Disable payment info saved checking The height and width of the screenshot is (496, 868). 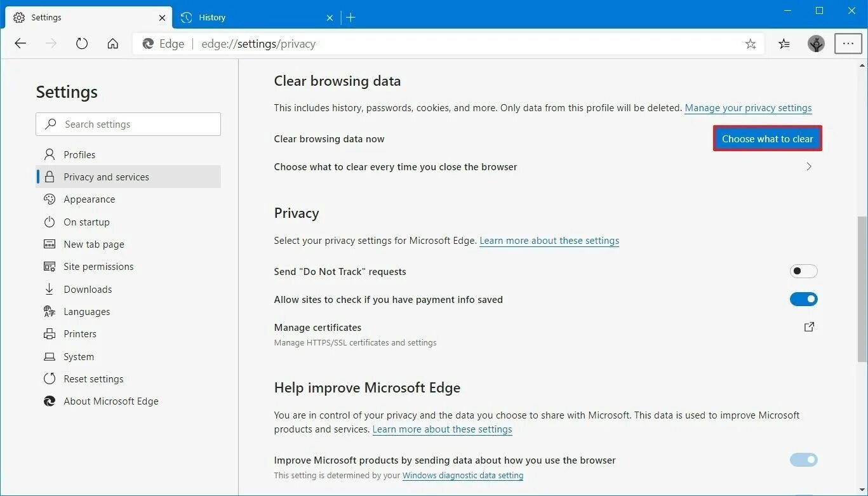click(x=804, y=298)
